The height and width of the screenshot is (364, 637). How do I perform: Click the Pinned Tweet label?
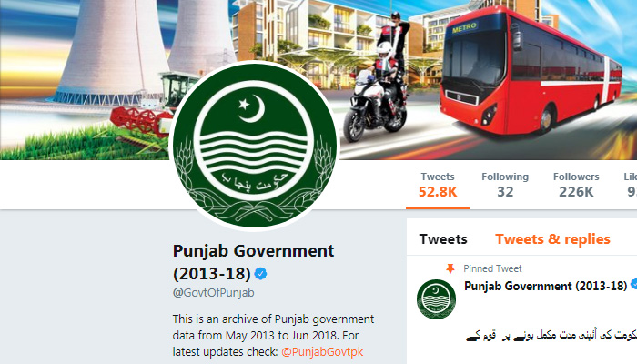492,268
